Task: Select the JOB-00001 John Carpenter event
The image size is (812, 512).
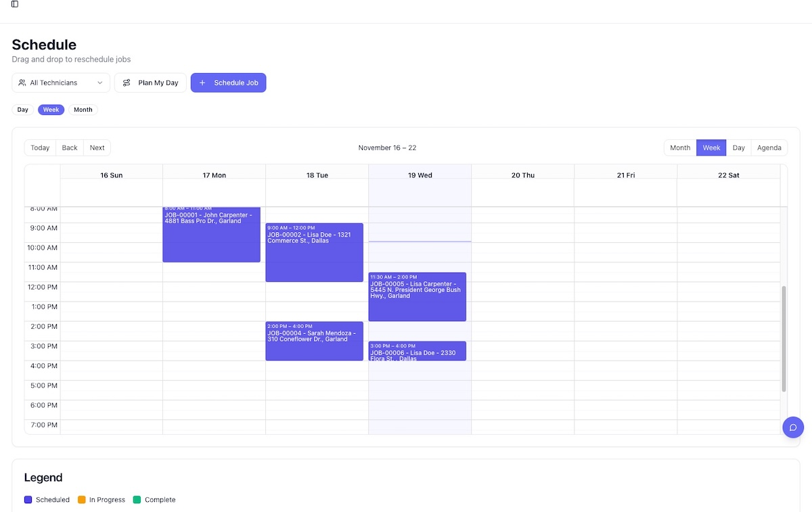Action: pyautogui.click(x=211, y=233)
